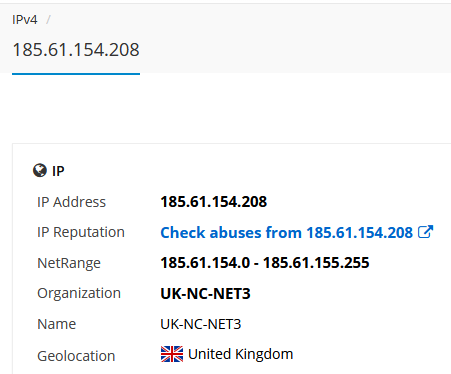Click the globe icon beside IP heading

(40, 170)
